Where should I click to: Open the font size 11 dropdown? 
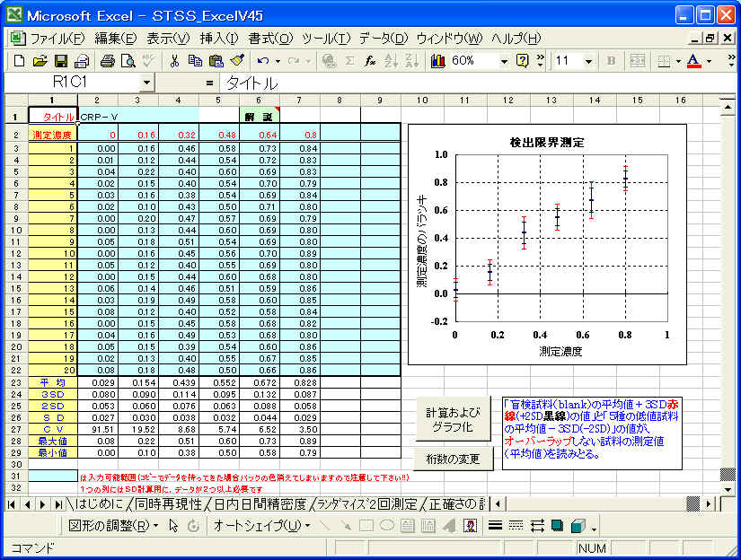point(588,61)
